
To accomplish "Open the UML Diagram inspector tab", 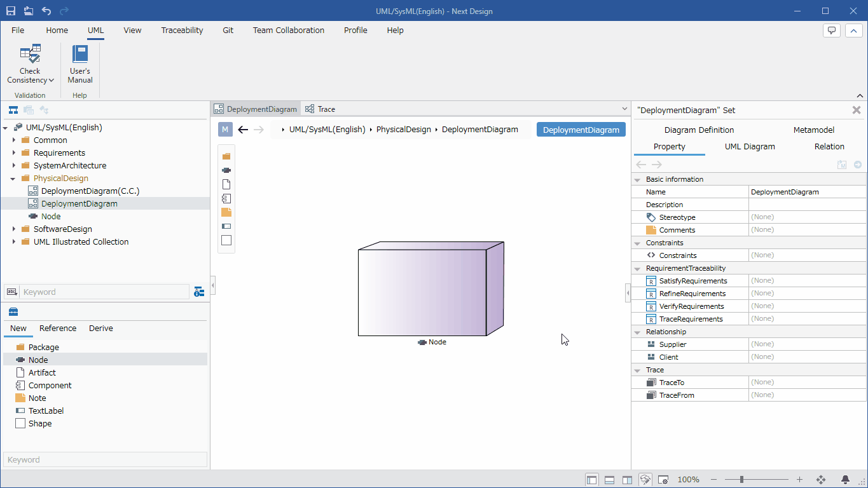I will click(x=750, y=147).
